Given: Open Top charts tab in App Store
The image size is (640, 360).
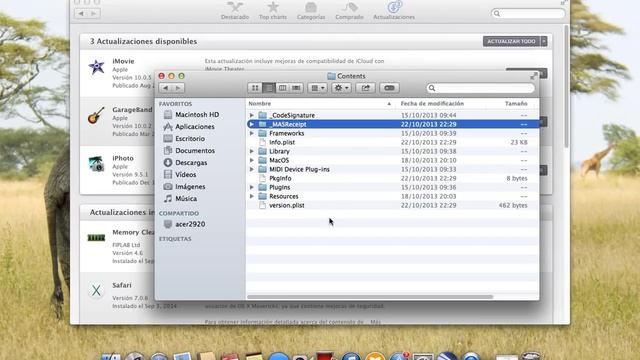Looking at the screenshot, I should pos(273,11).
